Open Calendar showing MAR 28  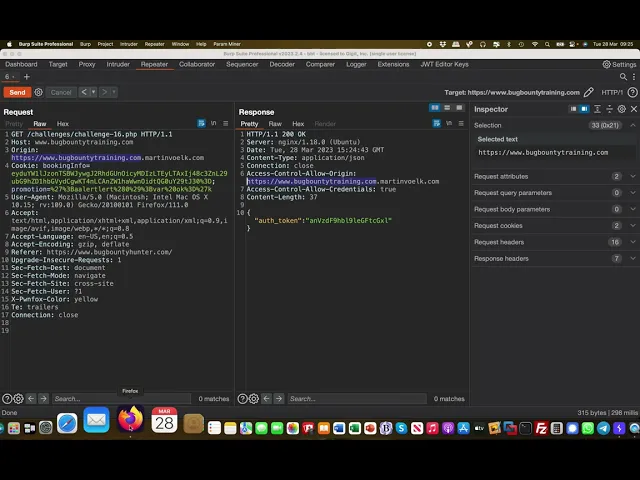[164, 420]
